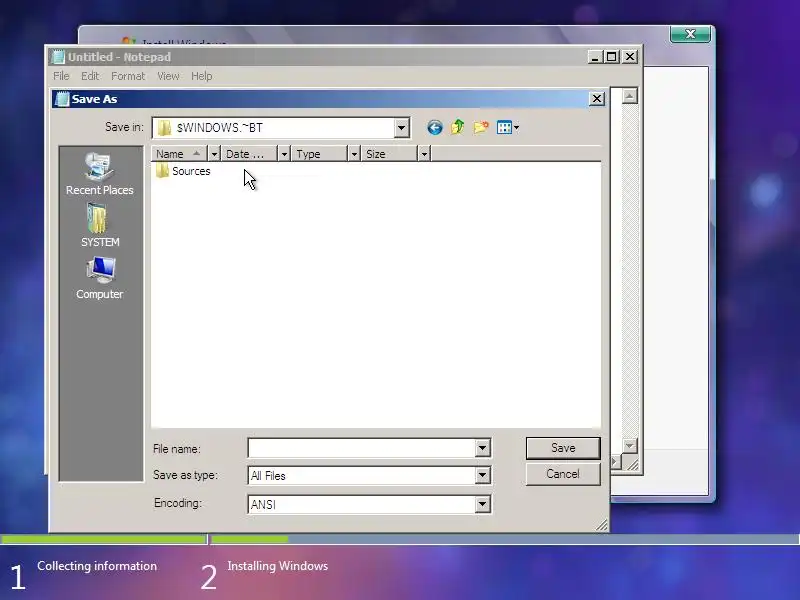Click Notepad scrollbar up arrow
This screenshot has width=800, height=600.
point(630,96)
